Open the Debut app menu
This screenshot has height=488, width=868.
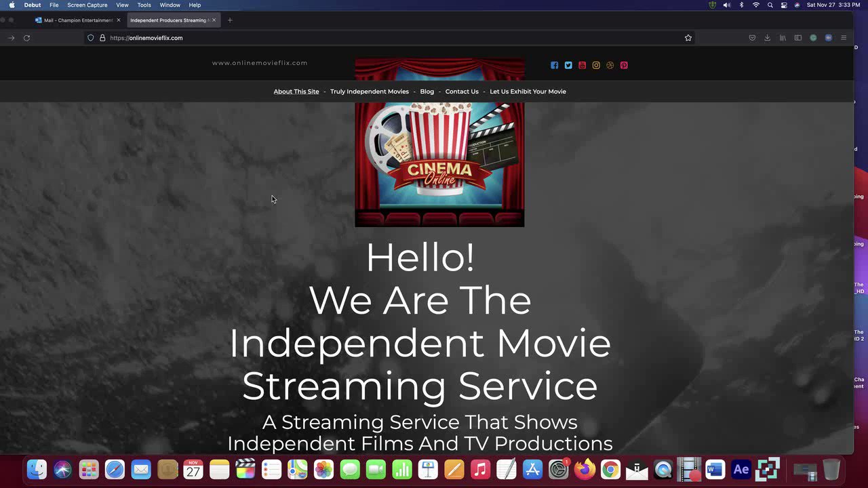33,5
